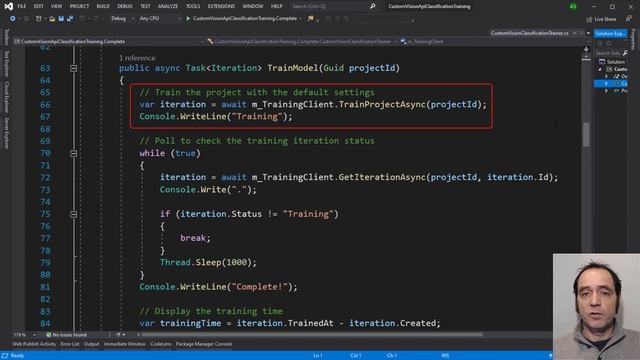The width and height of the screenshot is (640, 360).
Task: Open the EXTENSIONS menu
Action: (221, 6)
